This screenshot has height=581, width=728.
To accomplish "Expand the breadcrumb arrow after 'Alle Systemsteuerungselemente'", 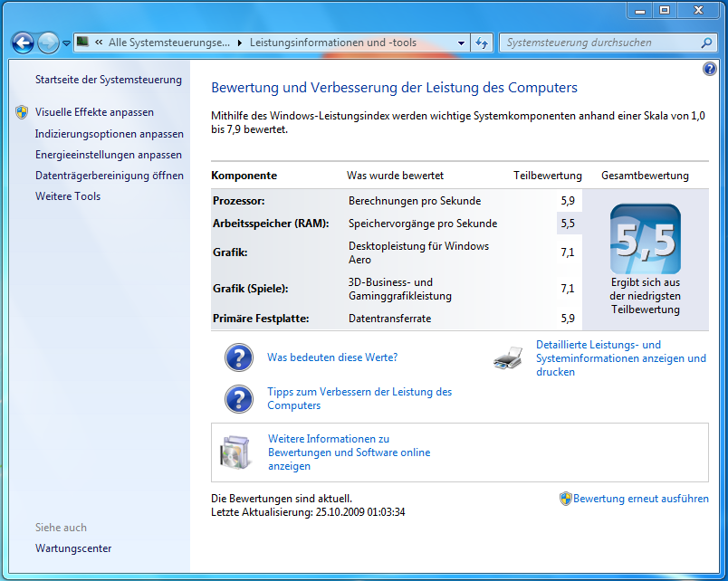I will pos(239,43).
